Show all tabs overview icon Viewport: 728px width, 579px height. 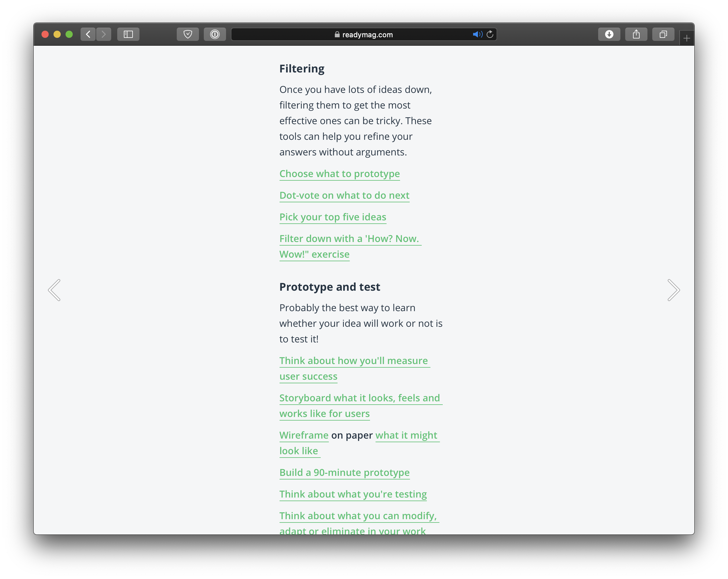tap(663, 34)
